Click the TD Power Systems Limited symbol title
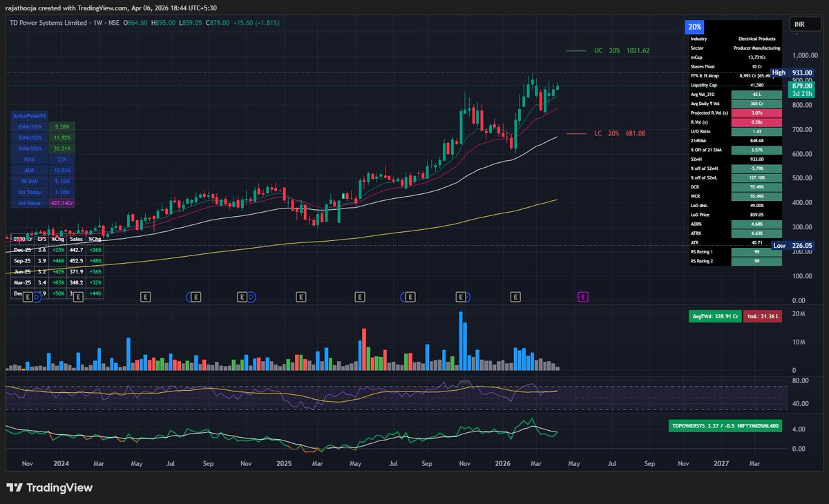The width and height of the screenshot is (829, 504). tap(48, 23)
